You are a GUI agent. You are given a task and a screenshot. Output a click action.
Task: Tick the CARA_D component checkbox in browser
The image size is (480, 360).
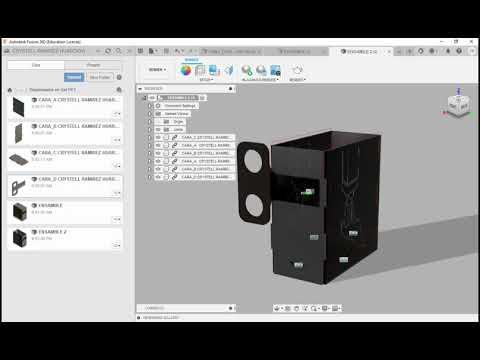pos(166,177)
